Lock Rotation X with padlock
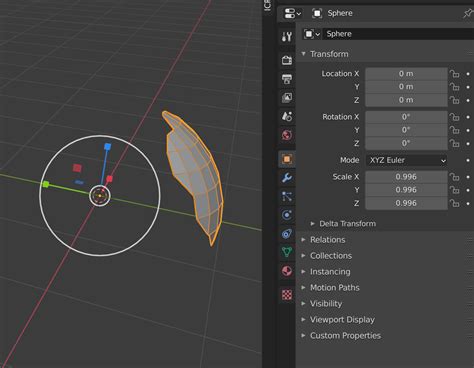The image size is (474, 368). coord(454,117)
